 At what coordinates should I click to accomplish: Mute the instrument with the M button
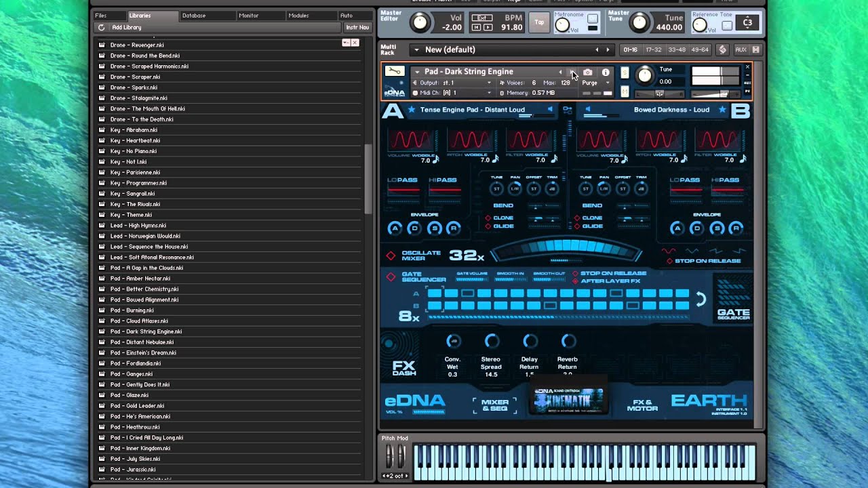[625, 91]
